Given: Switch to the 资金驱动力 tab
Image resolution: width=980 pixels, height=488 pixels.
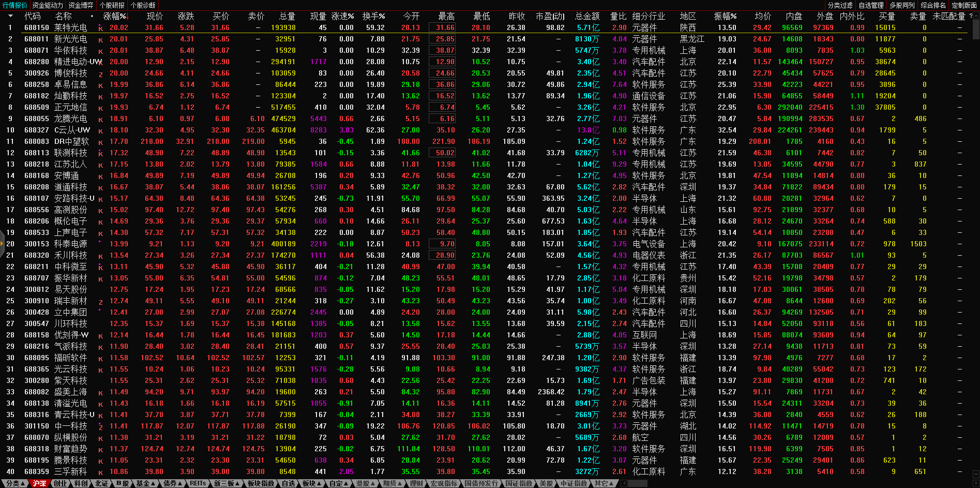Looking at the screenshot, I should pyautogui.click(x=48, y=5).
